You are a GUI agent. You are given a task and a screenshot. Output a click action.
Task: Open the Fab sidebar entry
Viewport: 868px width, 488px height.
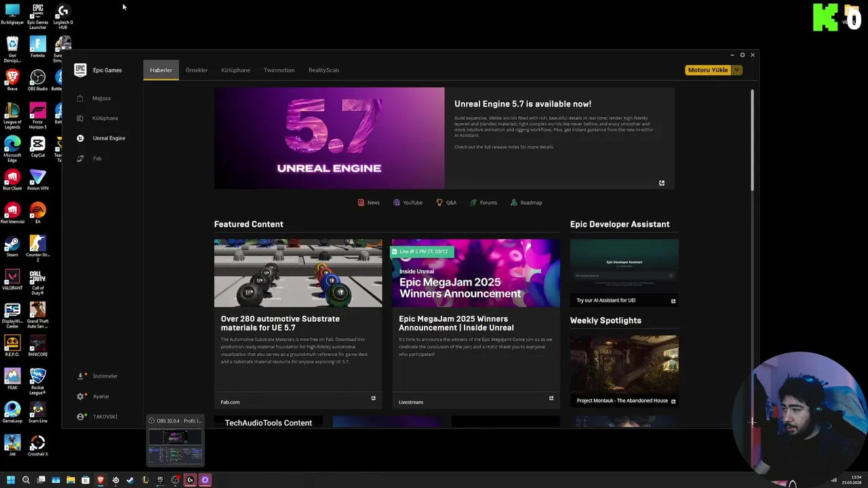[x=90, y=159]
